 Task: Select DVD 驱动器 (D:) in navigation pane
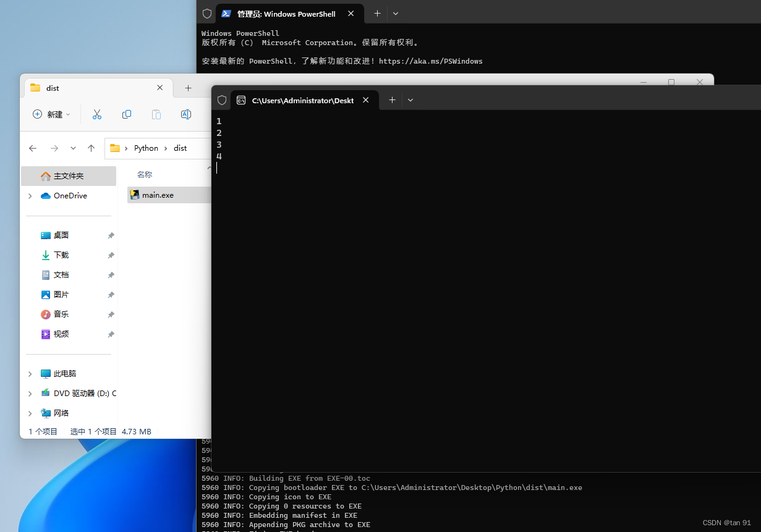tap(78, 394)
